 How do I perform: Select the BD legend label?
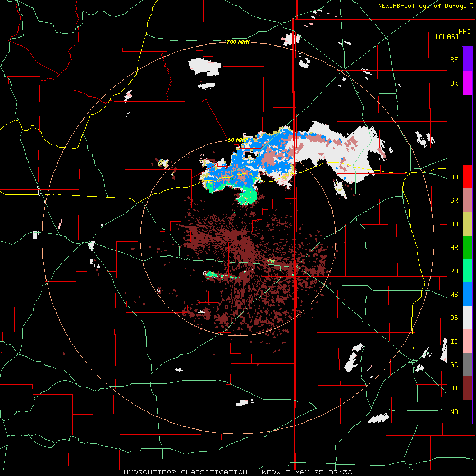[454, 224]
